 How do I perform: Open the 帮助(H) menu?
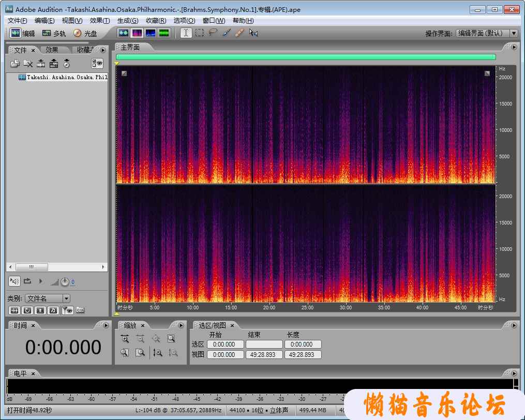click(x=244, y=21)
